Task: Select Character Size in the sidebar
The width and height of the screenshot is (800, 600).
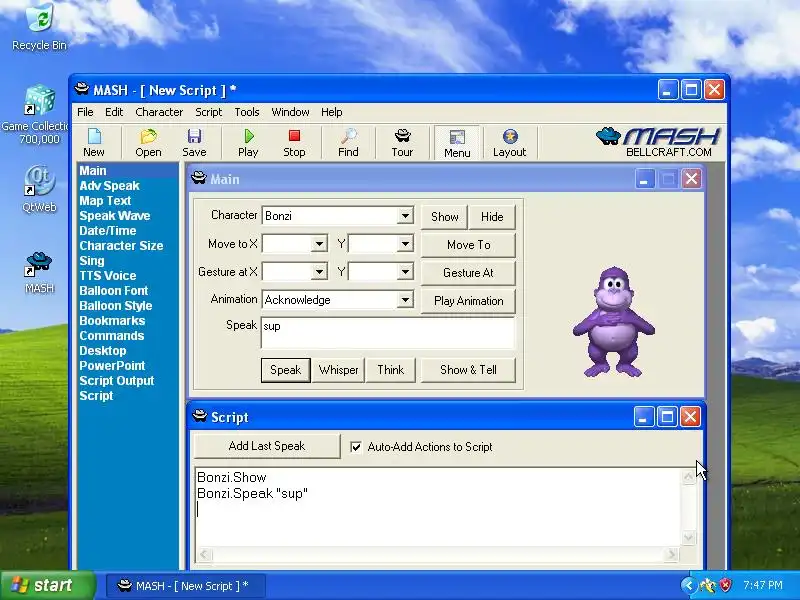Action: 121,245
